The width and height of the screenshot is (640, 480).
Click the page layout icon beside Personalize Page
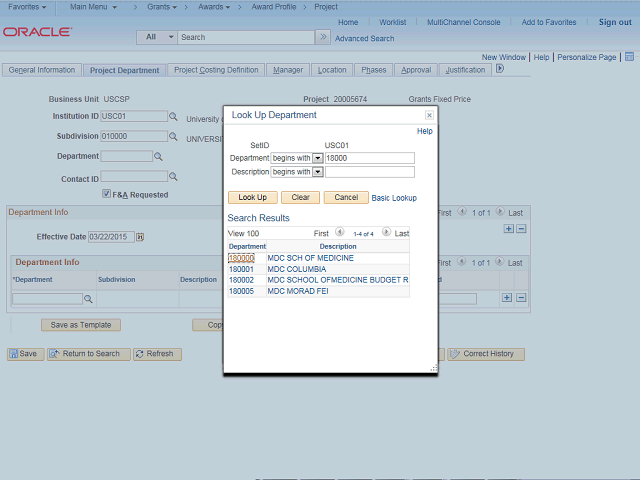click(x=629, y=57)
